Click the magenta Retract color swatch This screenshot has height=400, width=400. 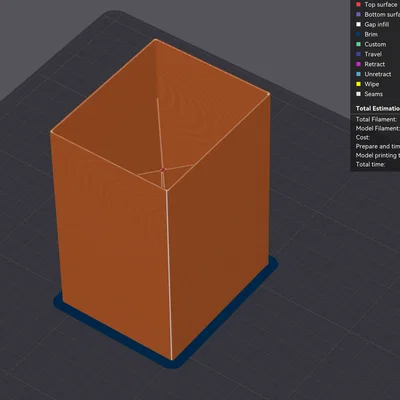(358, 64)
